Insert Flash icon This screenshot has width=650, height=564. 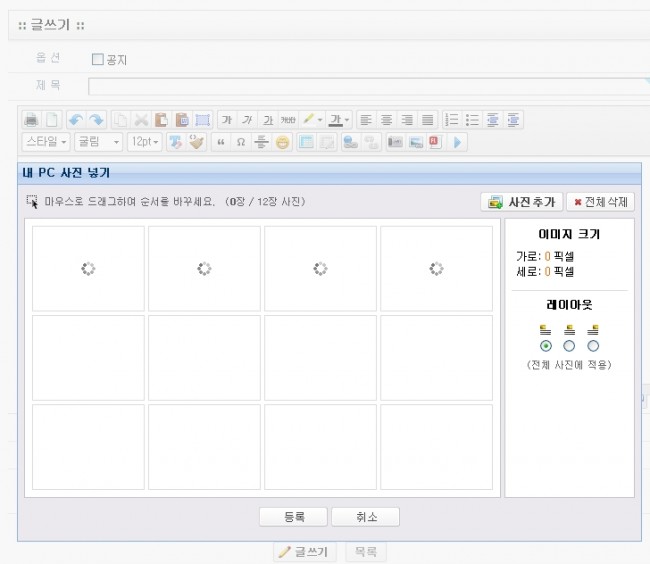435,142
